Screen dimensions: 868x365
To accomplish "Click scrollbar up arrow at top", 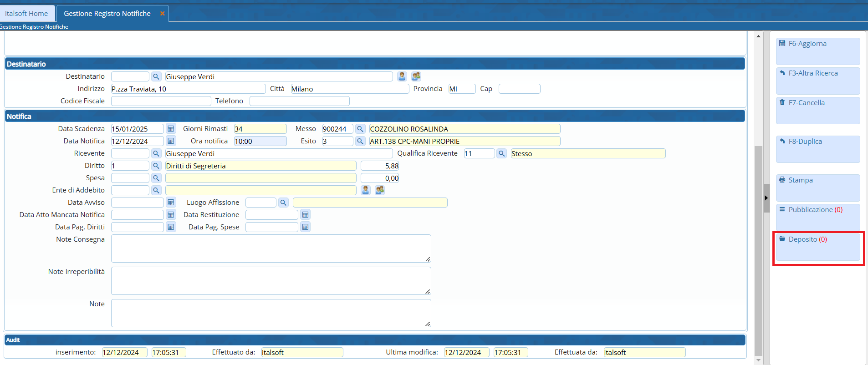I will pos(758,36).
